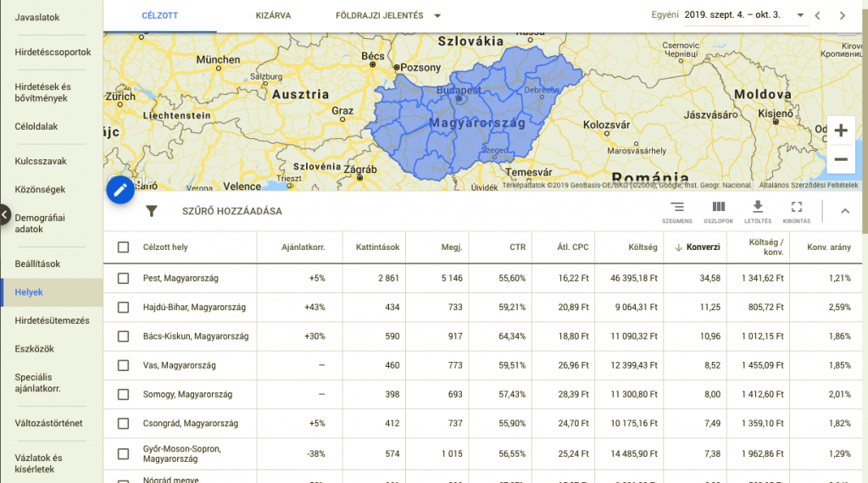Screen dimensions: 868x483
Task: Switch to the Célzott tab
Action: tap(159, 15)
